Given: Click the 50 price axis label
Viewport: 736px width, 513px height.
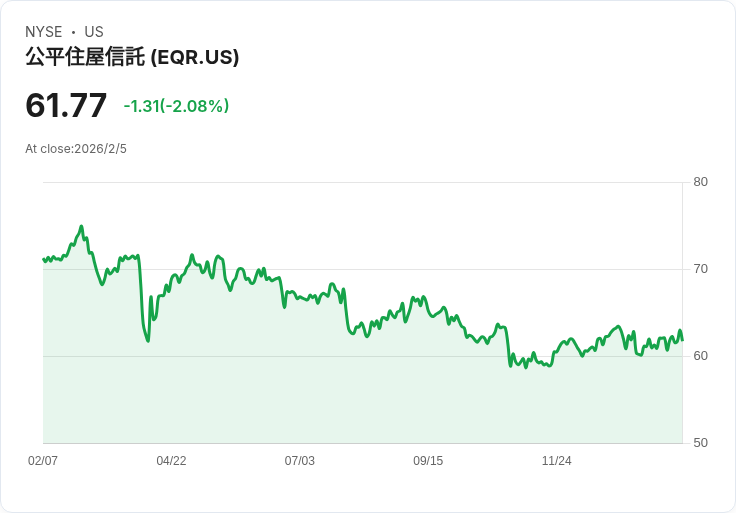Looking at the screenshot, I should point(700,443).
